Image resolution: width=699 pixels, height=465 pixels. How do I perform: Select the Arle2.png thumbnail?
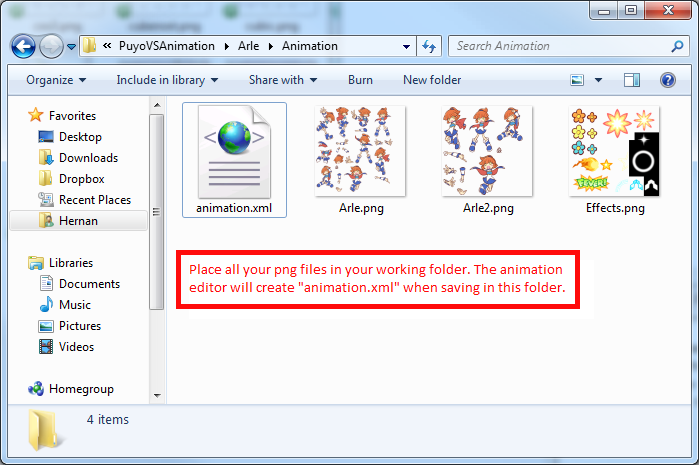click(487, 151)
